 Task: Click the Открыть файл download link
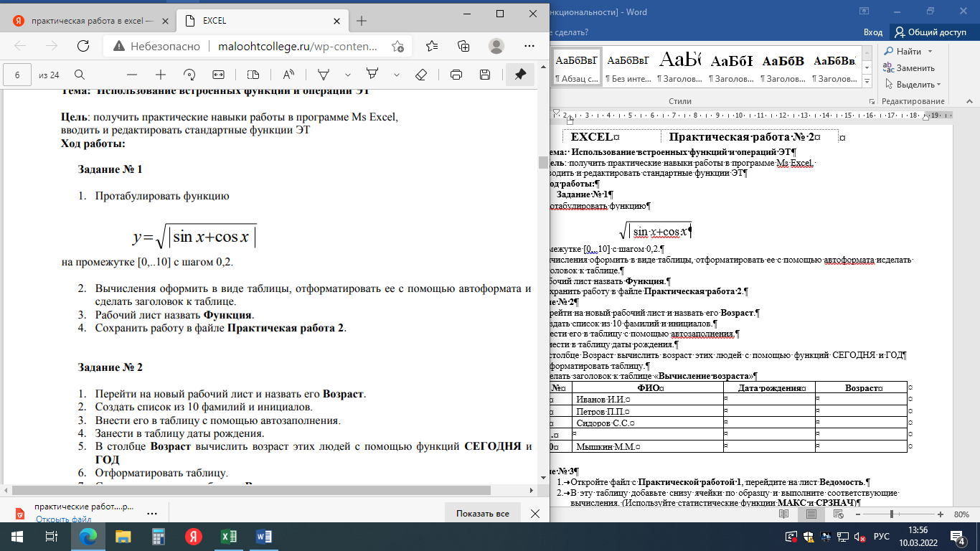point(63,519)
